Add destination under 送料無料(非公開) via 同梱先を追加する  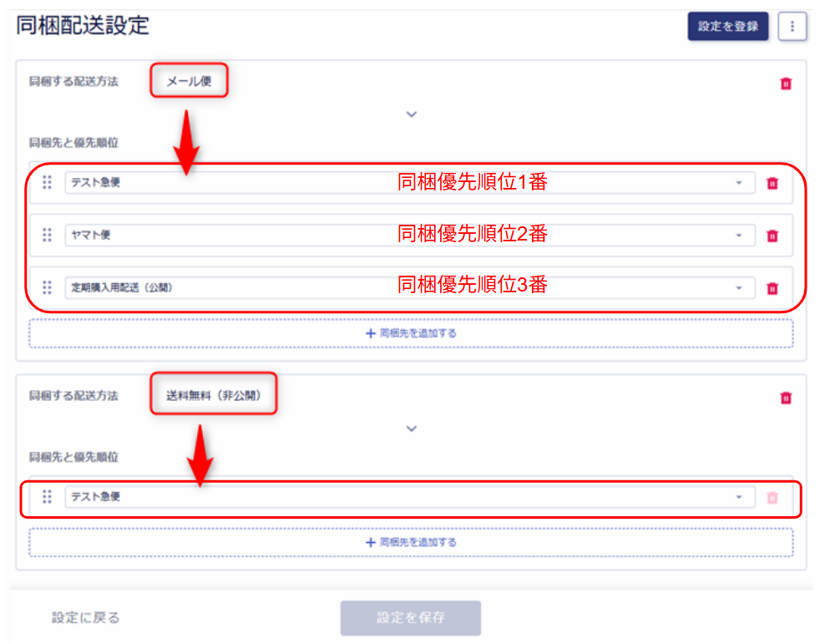[x=411, y=542]
